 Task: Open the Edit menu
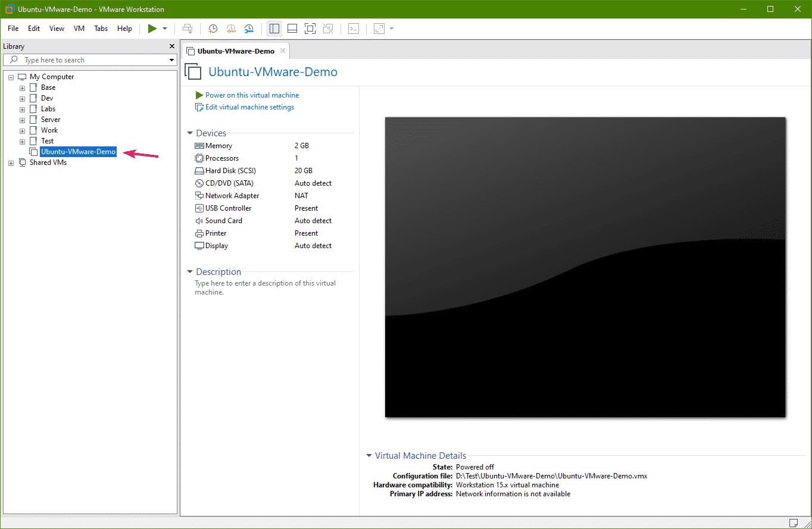pos(34,29)
